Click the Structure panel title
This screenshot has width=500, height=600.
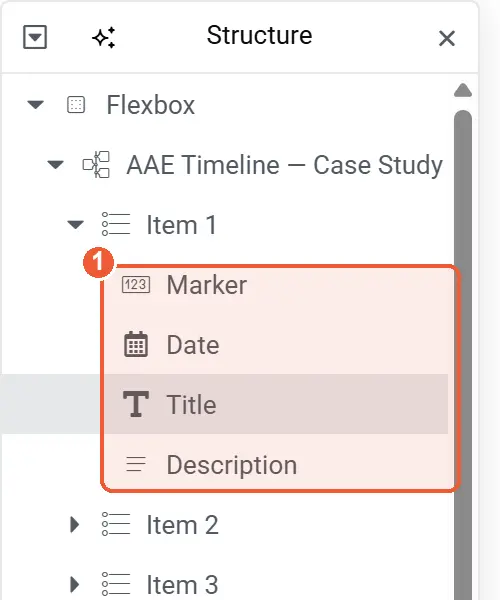coord(259,35)
